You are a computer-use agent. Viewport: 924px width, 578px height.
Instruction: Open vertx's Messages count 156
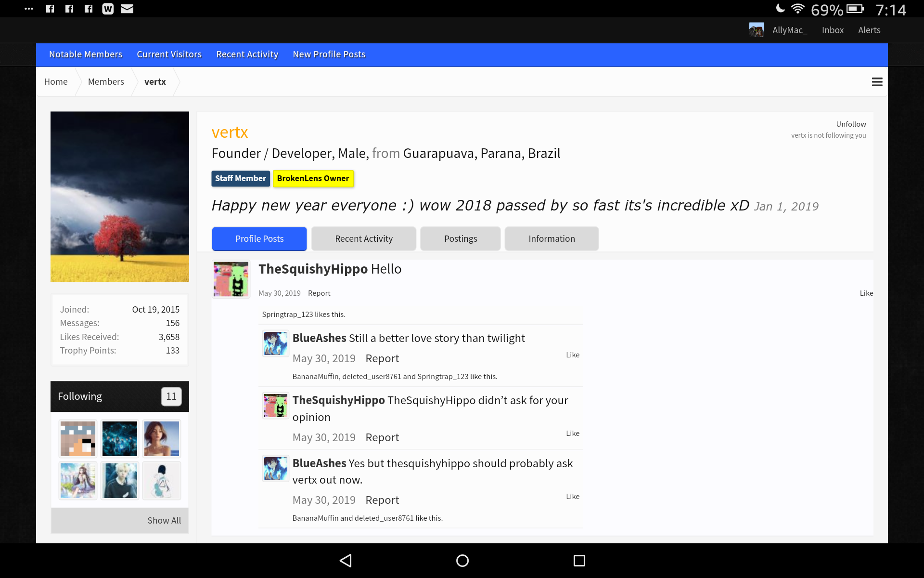(172, 323)
